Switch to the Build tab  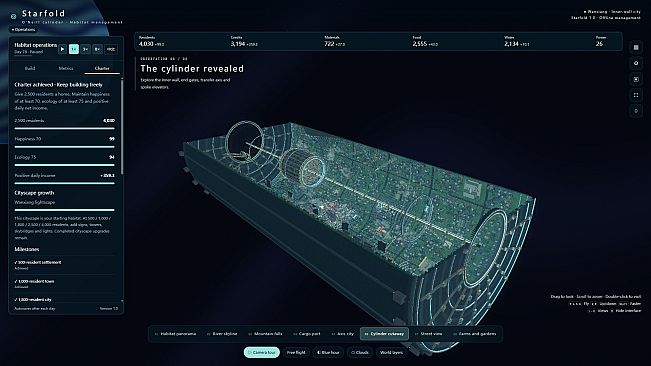[30, 68]
